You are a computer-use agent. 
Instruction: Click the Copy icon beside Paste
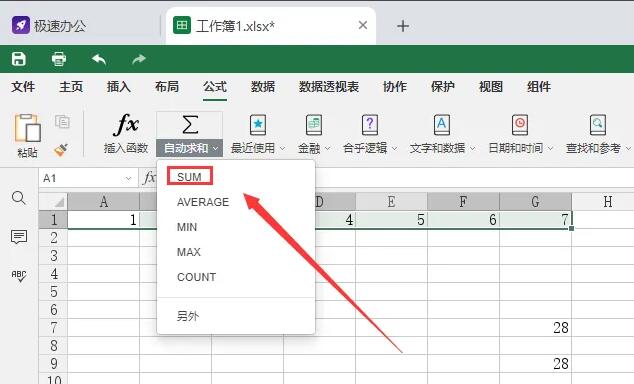pyautogui.click(x=62, y=121)
